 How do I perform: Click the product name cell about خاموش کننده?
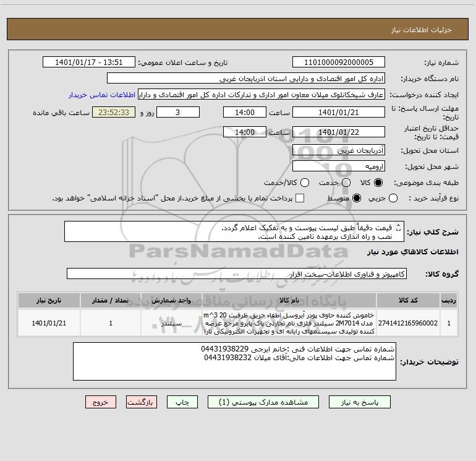(289, 323)
